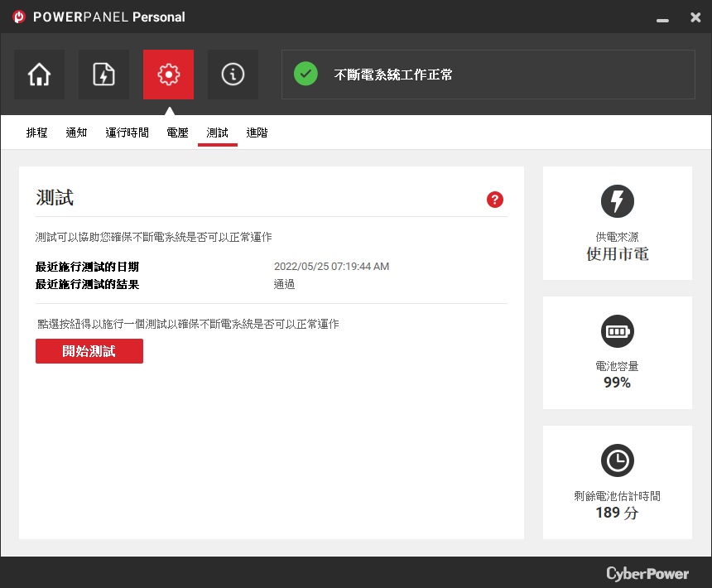Open the Home dashboard icon
Image resolution: width=712 pixels, height=588 pixels.
39,75
